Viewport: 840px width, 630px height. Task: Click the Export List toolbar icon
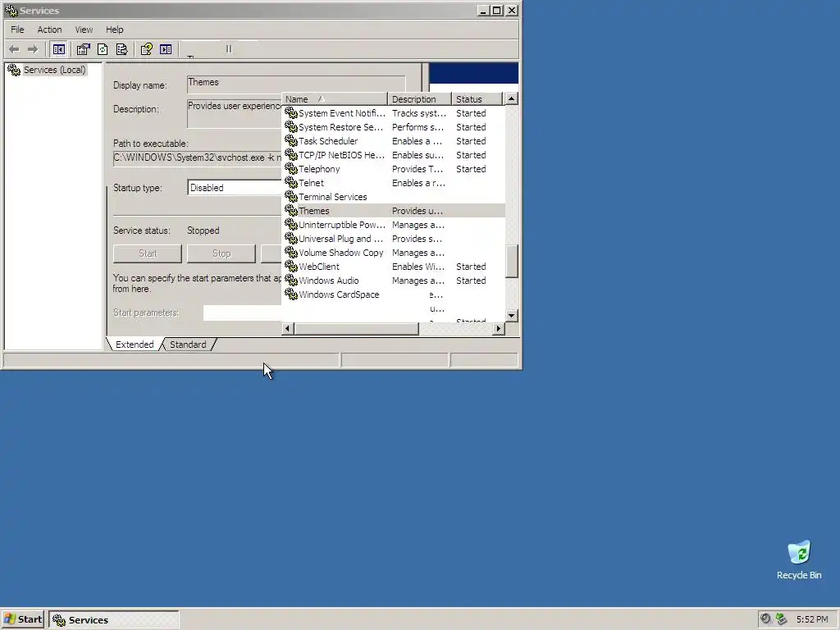coord(121,49)
